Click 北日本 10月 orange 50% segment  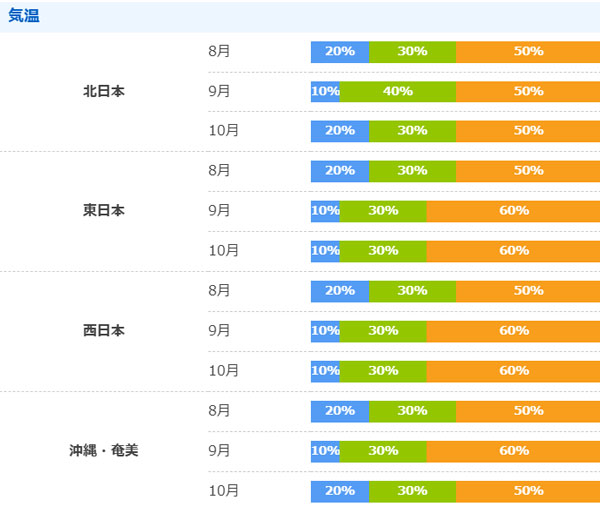click(x=528, y=131)
